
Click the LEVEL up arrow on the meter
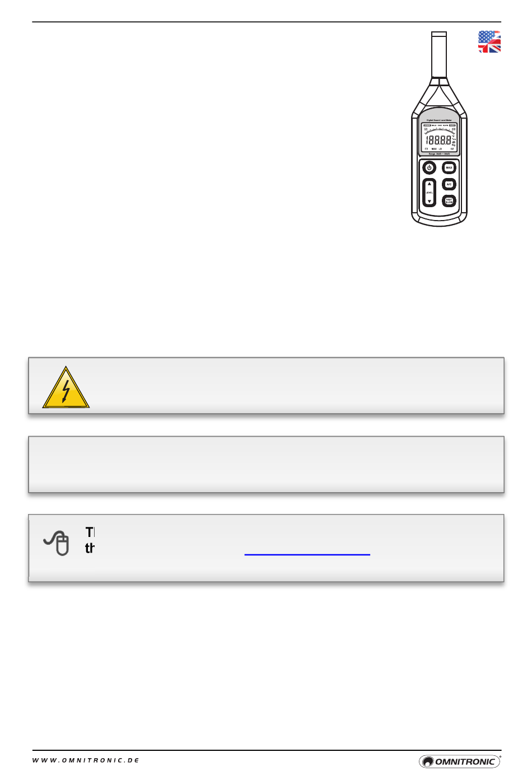(x=429, y=184)
